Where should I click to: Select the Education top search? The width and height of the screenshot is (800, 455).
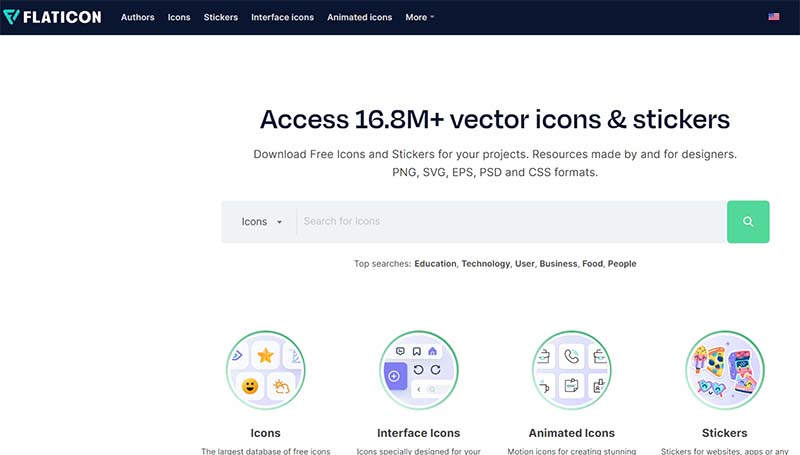[435, 264]
